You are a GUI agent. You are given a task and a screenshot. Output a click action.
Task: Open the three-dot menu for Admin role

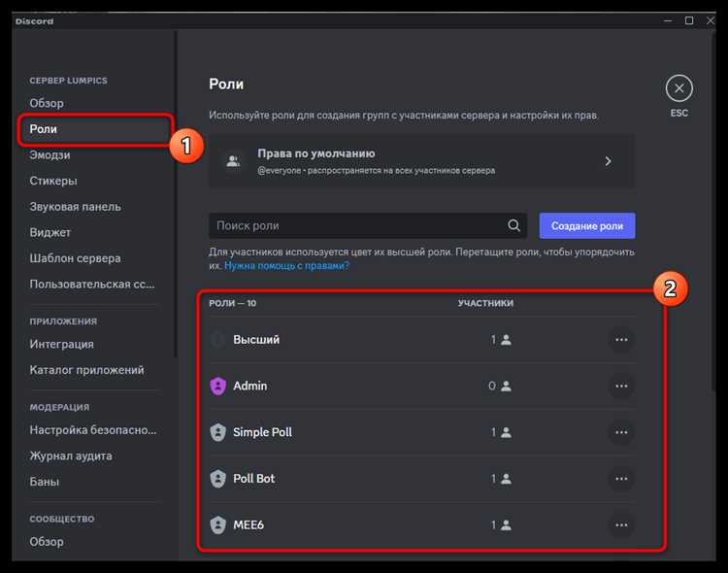(x=621, y=386)
